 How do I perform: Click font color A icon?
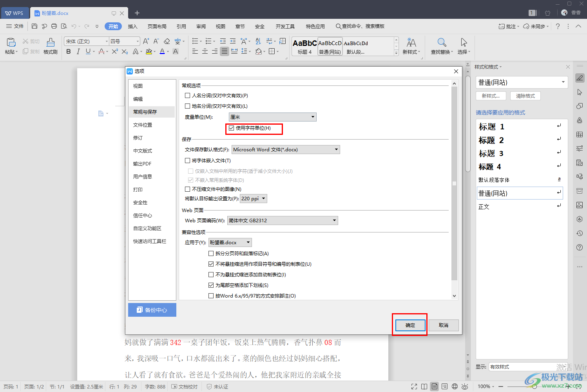click(x=162, y=51)
